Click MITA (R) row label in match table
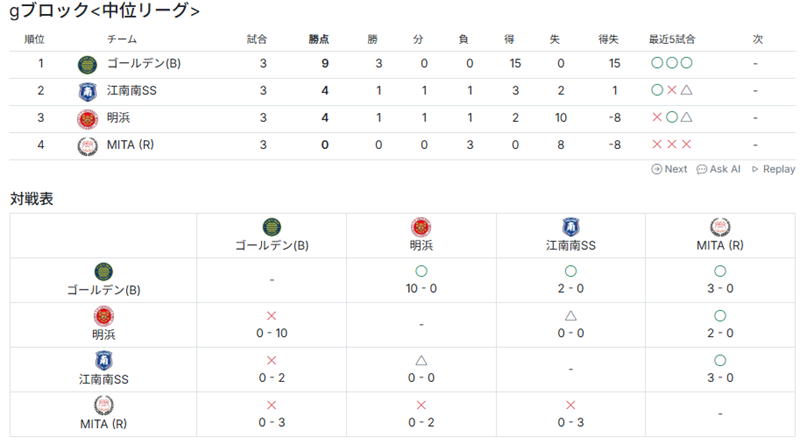 pyautogui.click(x=104, y=423)
